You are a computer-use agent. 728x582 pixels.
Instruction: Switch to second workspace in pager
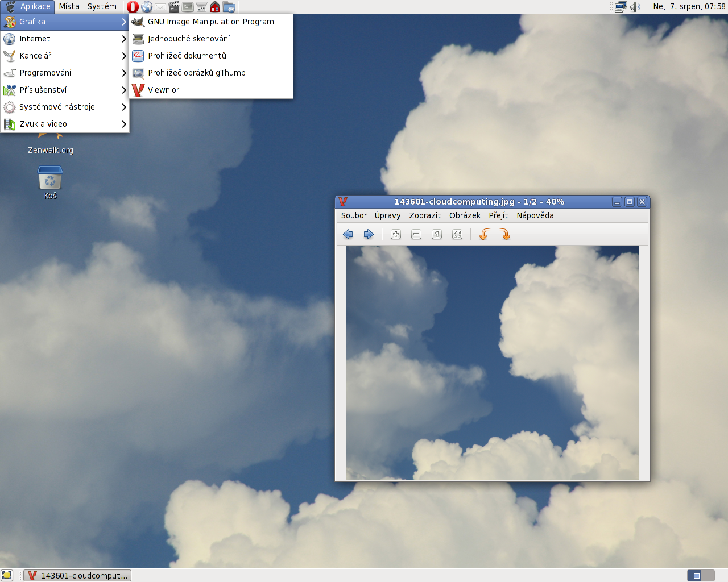(x=708, y=575)
